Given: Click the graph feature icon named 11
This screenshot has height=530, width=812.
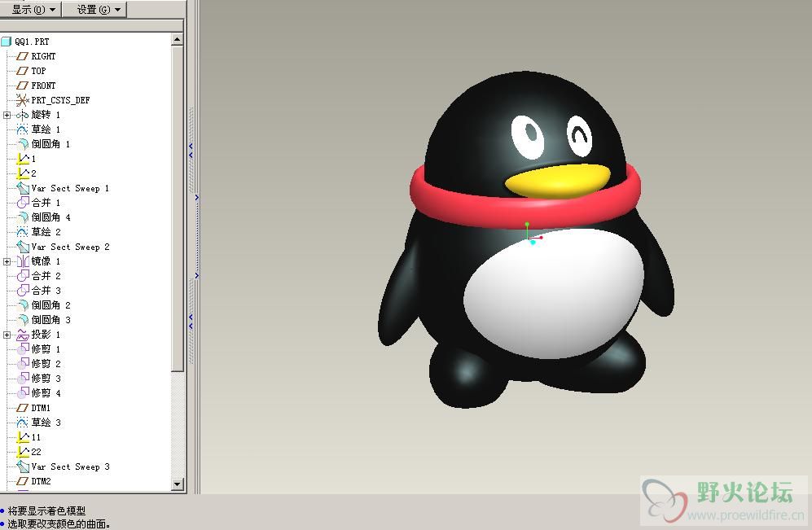Looking at the screenshot, I should 24,437.
